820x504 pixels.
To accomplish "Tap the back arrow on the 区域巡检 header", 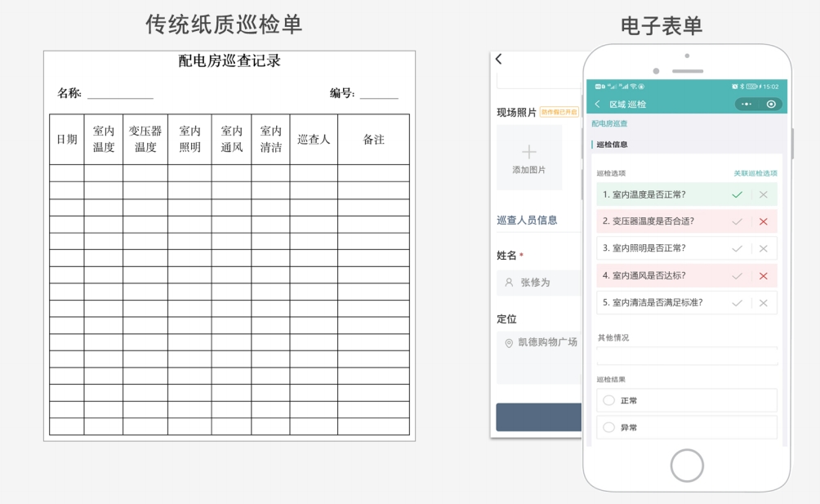I will point(596,104).
